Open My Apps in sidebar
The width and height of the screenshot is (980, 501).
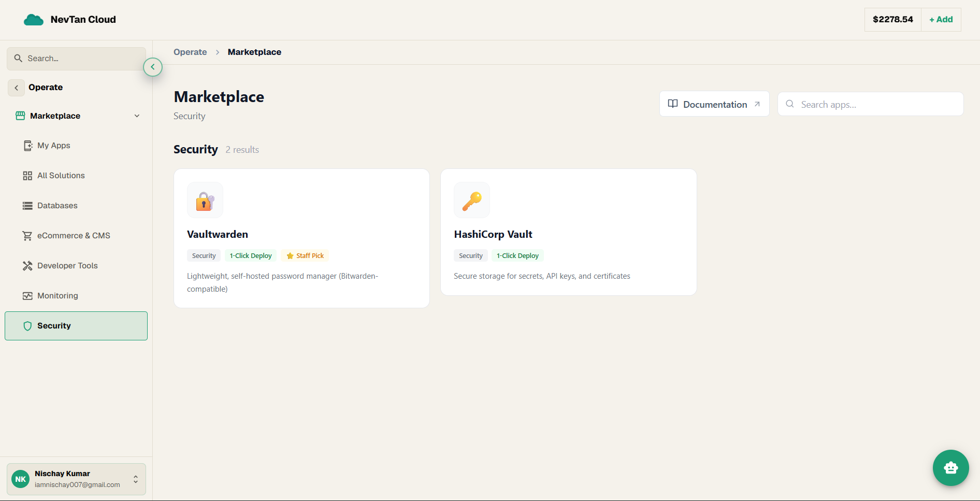(x=76, y=146)
